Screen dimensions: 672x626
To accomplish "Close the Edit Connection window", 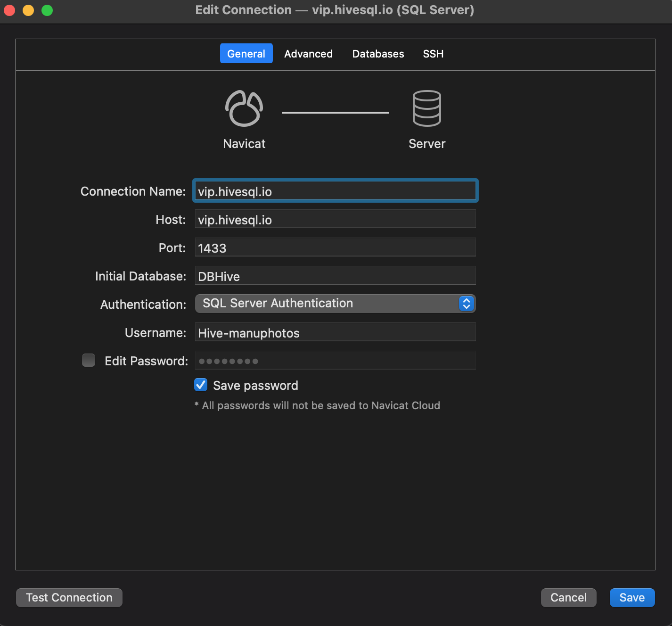I will 9,10.
